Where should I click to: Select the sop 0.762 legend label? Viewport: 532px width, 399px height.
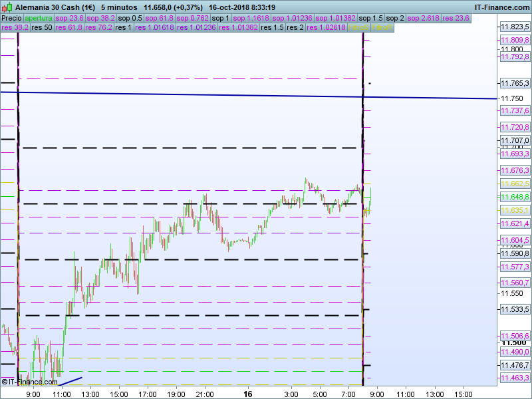[192, 18]
